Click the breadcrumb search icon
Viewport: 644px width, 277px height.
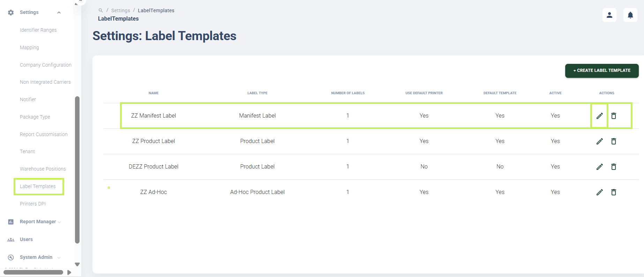(100, 10)
